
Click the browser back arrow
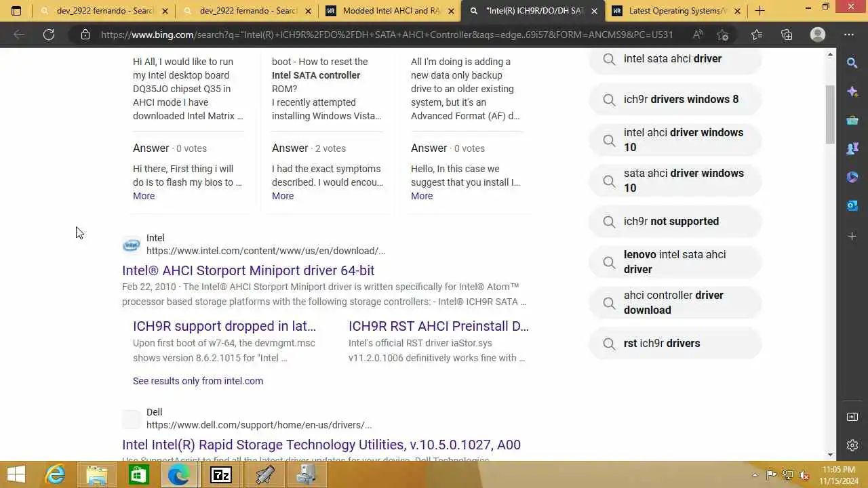(19, 35)
